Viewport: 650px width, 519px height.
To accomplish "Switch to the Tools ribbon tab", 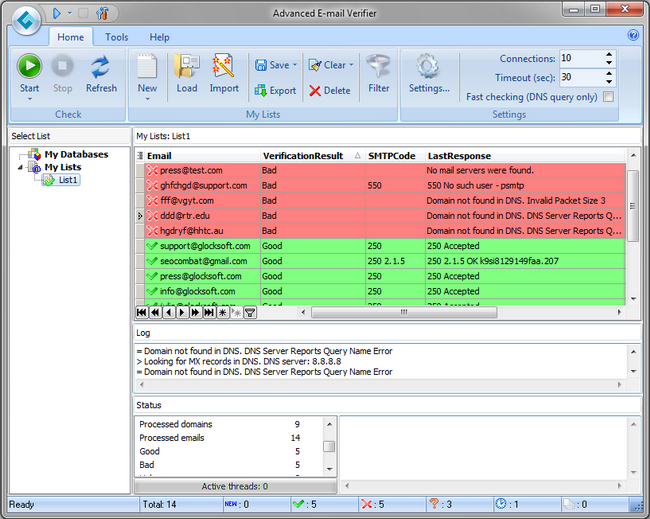I will [117, 37].
